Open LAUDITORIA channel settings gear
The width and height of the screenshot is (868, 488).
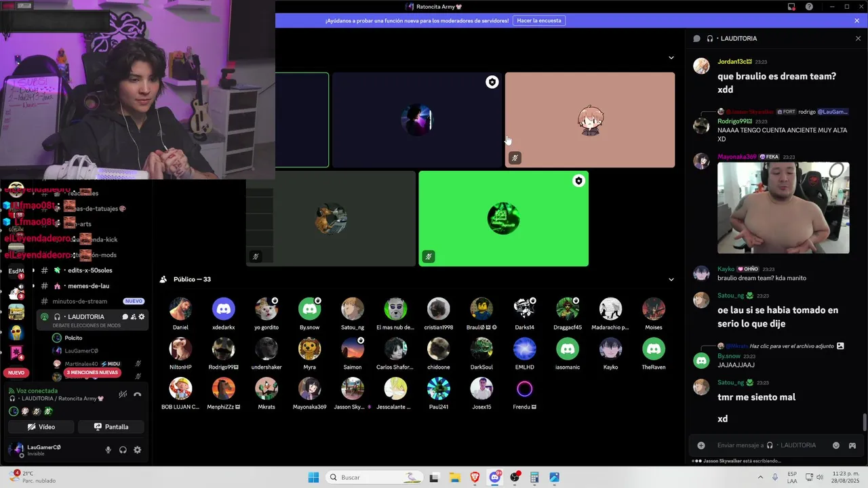142,317
